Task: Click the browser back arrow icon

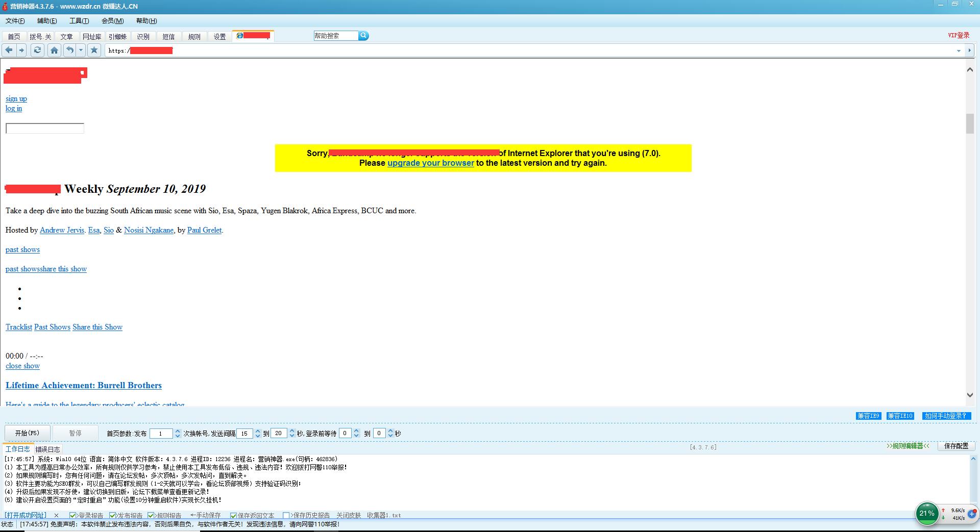Action: [x=9, y=50]
